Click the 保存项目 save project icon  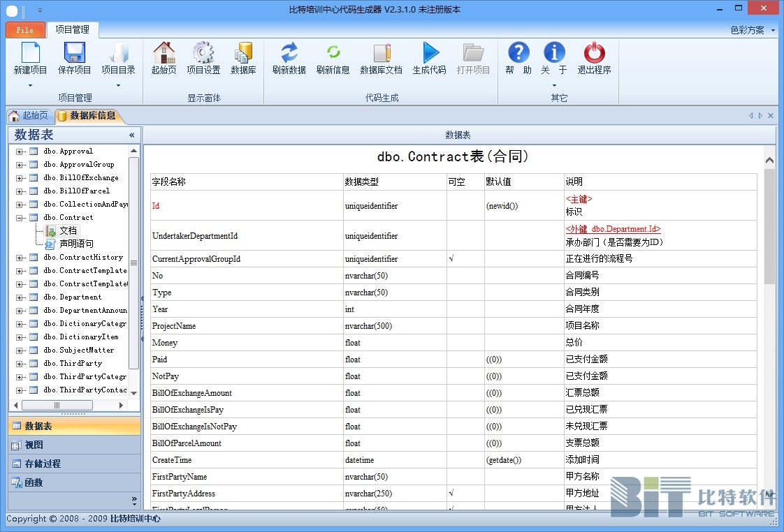point(74,53)
